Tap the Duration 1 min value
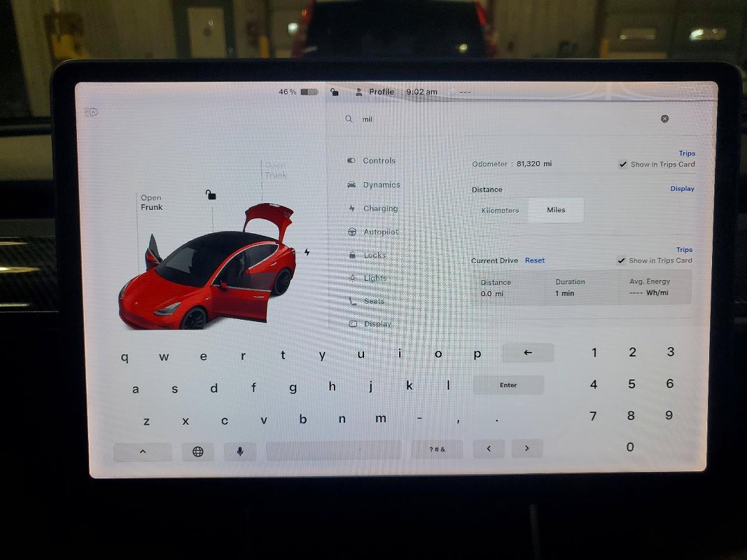747x560 pixels. (564, 293)
